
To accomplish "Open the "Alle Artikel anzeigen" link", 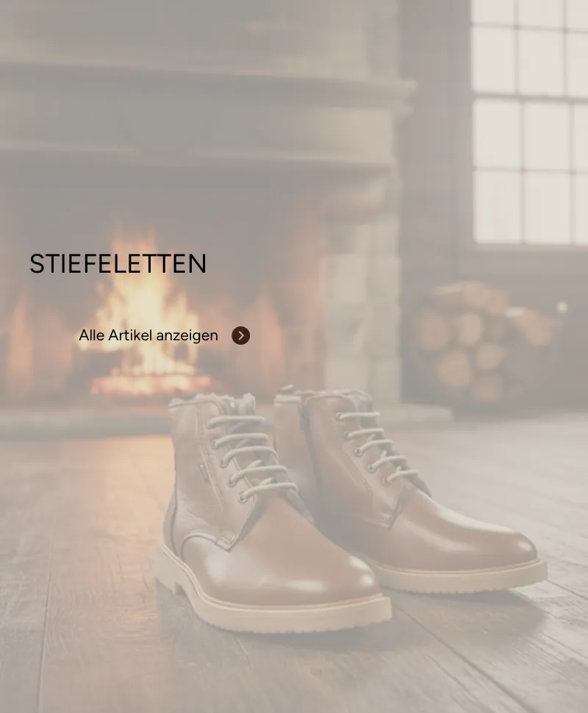I will point(148,336).
